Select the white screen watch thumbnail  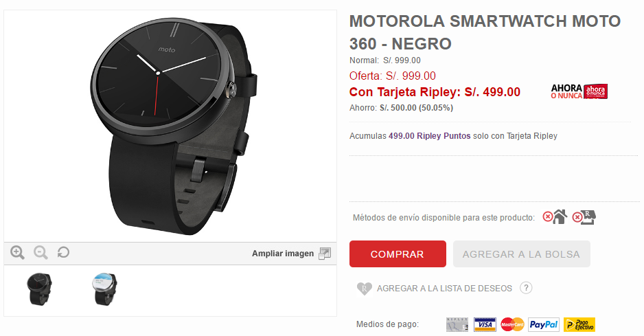click(x=105, y=289)
